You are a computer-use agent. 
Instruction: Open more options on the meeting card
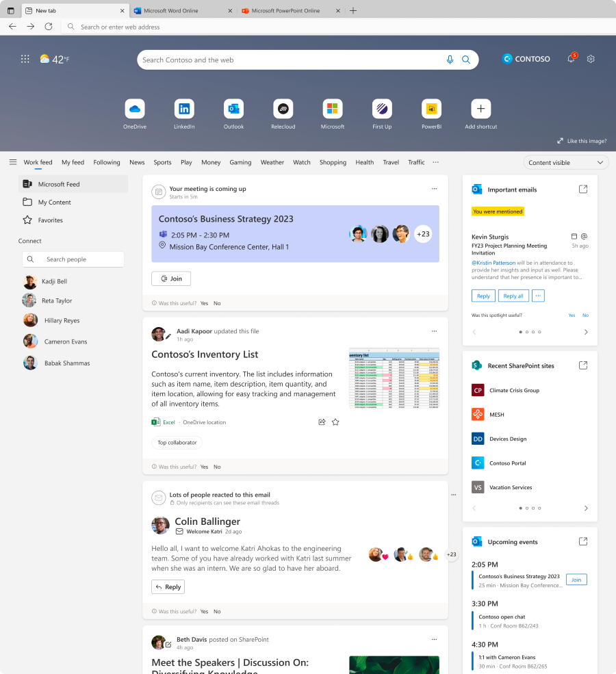(x=434, y=189)
